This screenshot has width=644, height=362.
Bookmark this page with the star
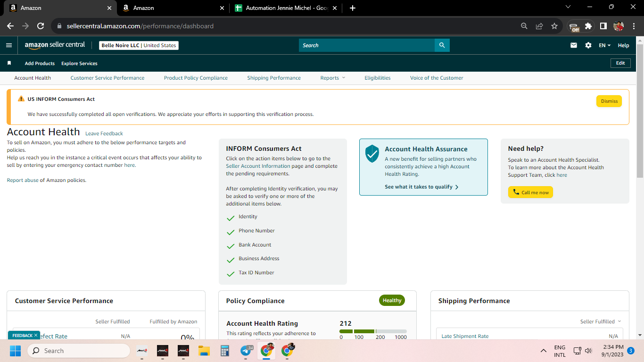[x=554, y=26]
